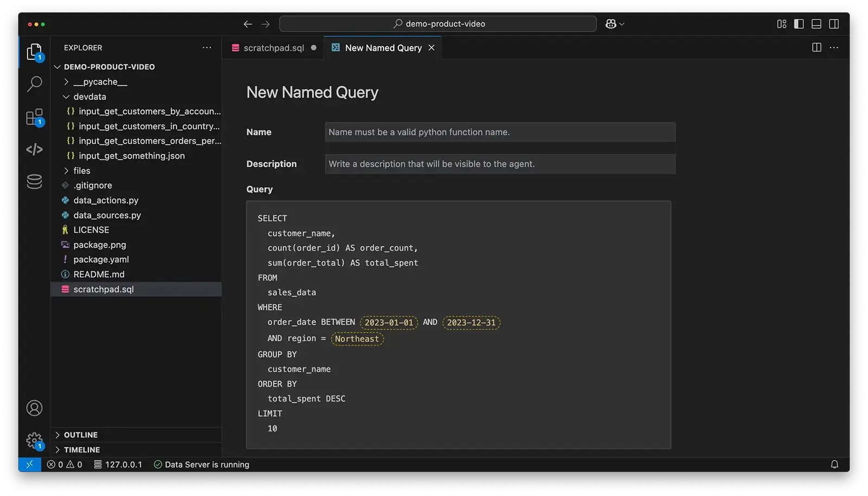
Task: Click the Name input field
Action: point(499,132)
